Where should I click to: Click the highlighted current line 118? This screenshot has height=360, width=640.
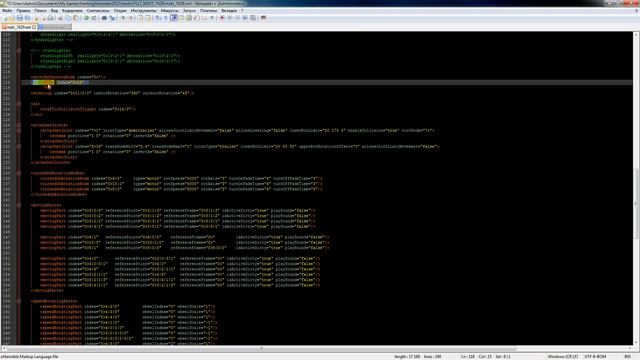click(x=327, y=82)
